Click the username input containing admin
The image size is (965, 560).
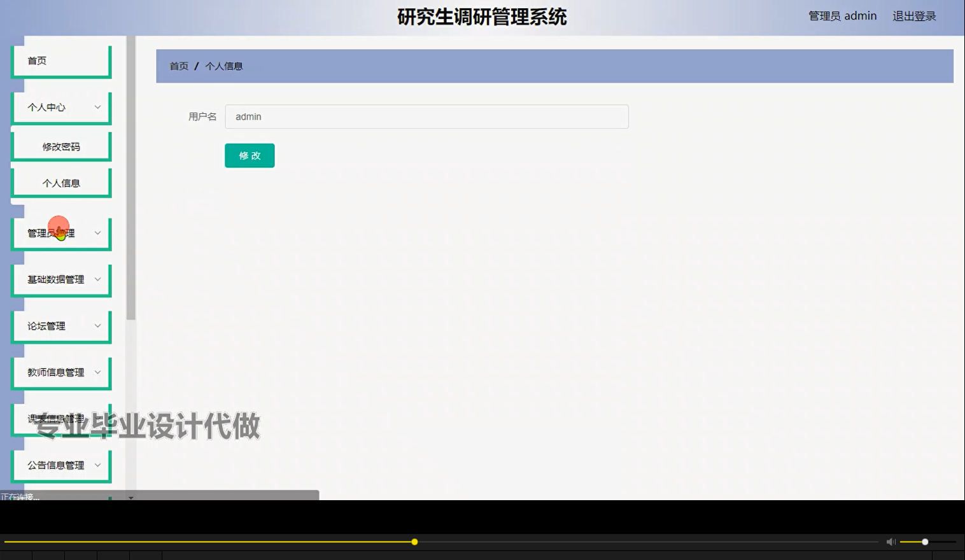click(x=426, y=116)
